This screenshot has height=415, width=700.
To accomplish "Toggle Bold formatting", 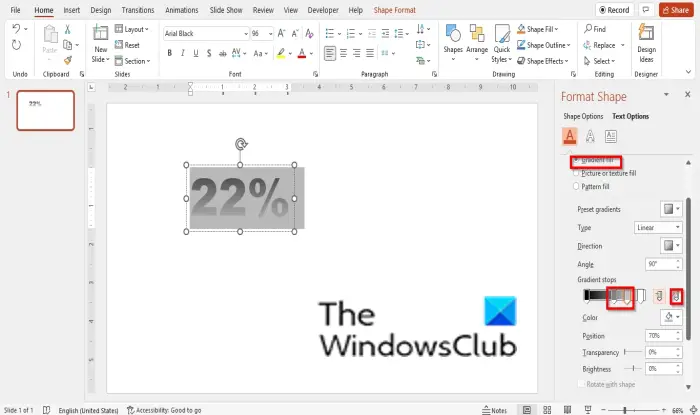I will point(169,54).
